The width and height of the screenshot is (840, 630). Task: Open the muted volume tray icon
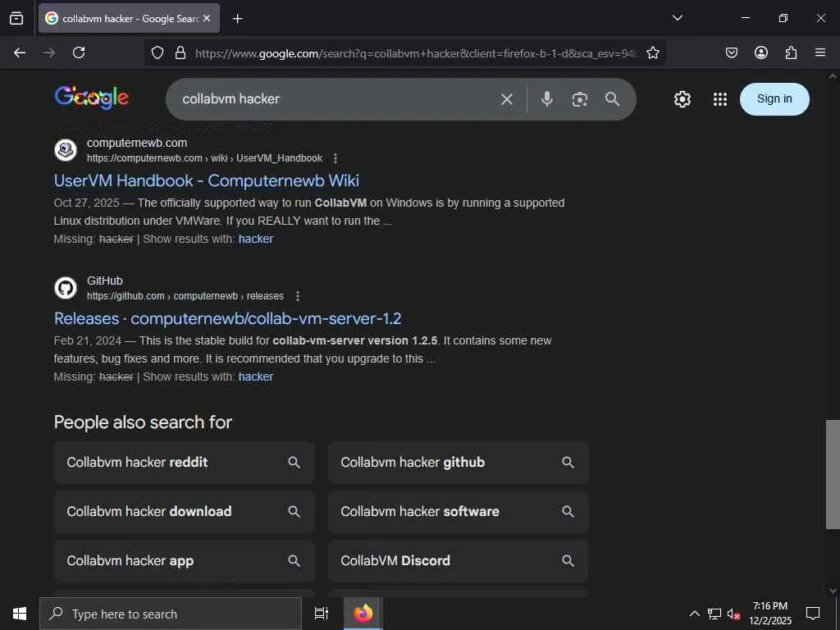(x=733, y=614)
